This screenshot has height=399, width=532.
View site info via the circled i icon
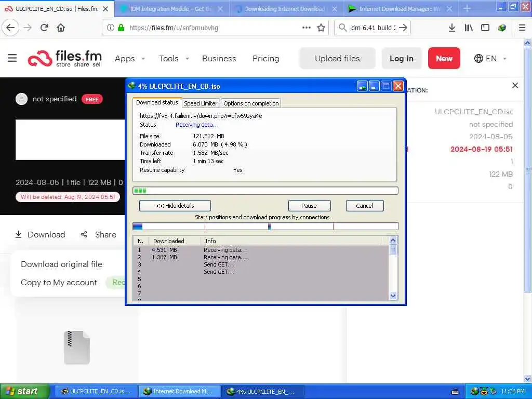click(110, 28)
